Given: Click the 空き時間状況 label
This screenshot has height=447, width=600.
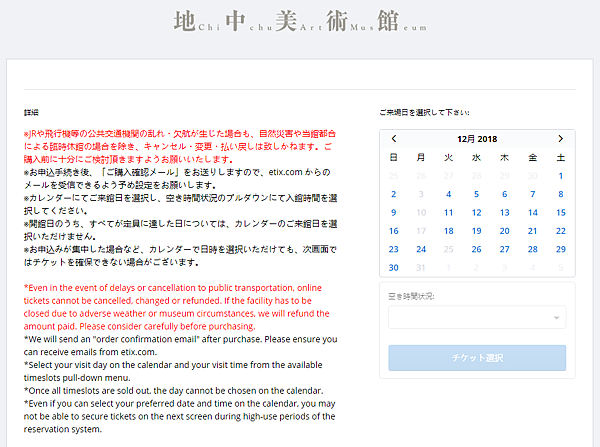Looking at the screenshot, I should pyautogui.click(x=411, y=296).
